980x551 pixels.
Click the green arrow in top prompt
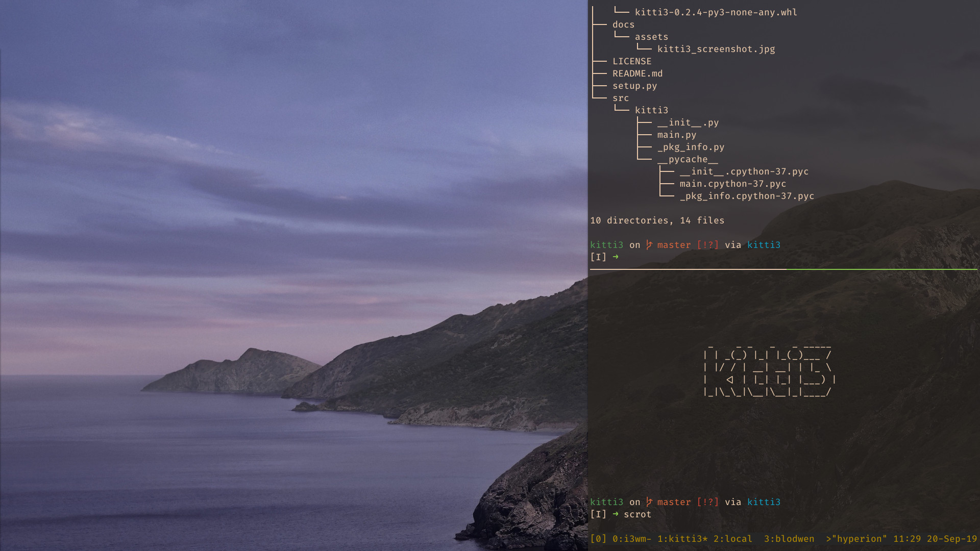click(x=616, y=257)
